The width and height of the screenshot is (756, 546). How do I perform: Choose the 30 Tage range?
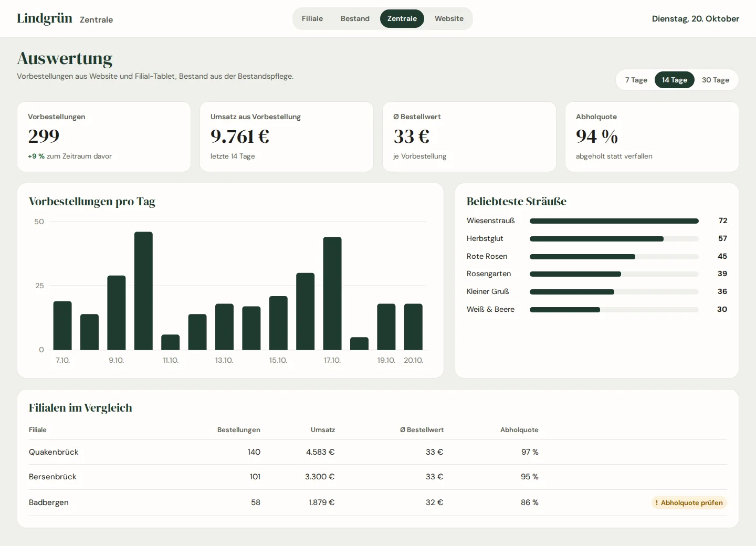tap(716, 80)
